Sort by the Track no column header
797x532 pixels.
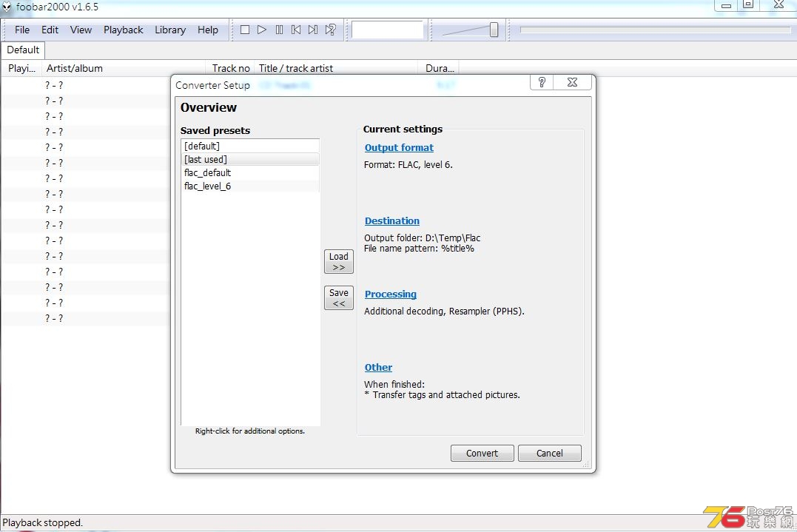click(x=229, y=68)
